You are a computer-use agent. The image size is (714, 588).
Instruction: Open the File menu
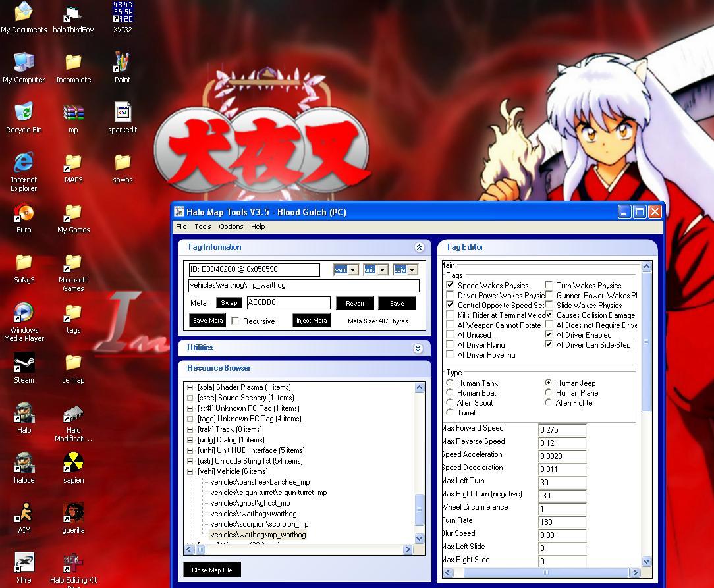pyautogui.click(x=181, y=227)
